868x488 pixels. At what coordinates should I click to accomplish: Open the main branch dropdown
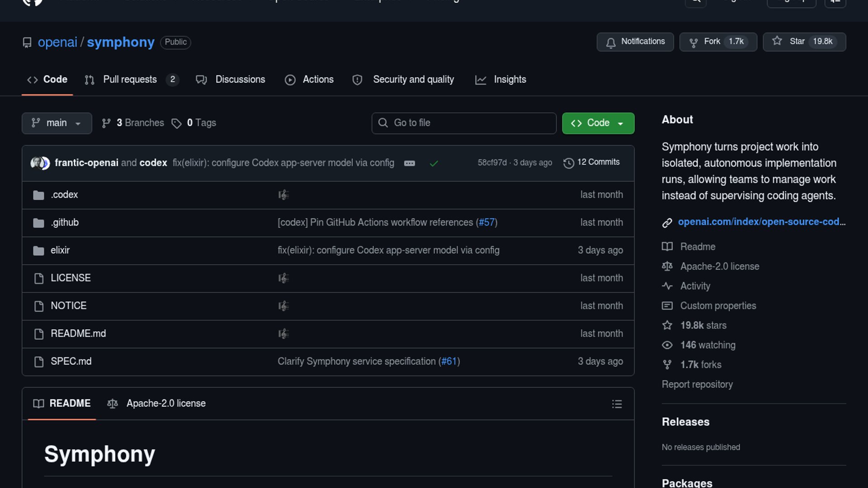pyautogui.click(x=57, y=123)
